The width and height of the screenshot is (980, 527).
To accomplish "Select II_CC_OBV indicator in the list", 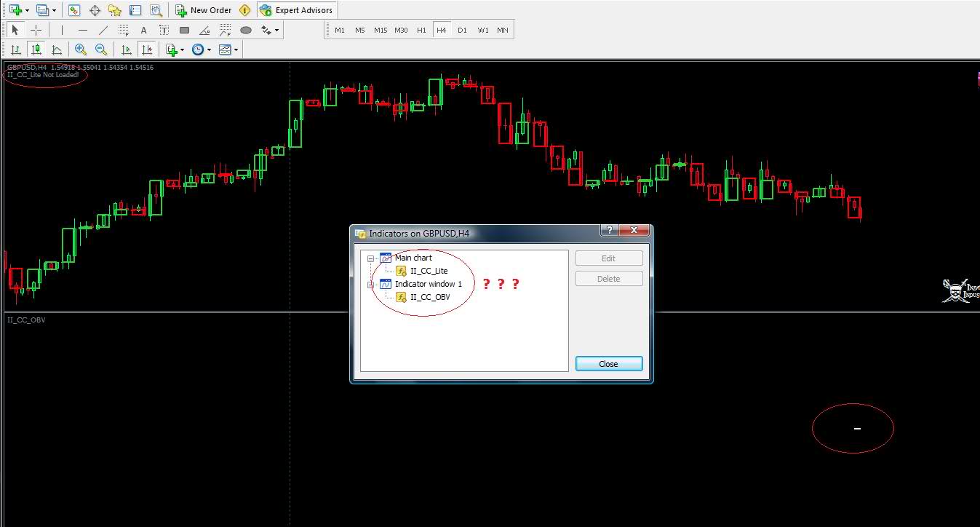I will (430, 297).
